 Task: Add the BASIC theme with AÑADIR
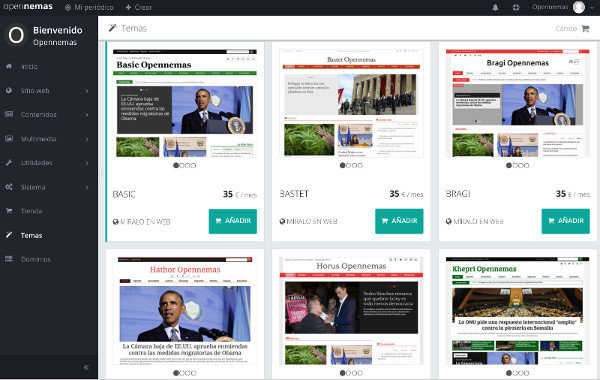[233, 221]
